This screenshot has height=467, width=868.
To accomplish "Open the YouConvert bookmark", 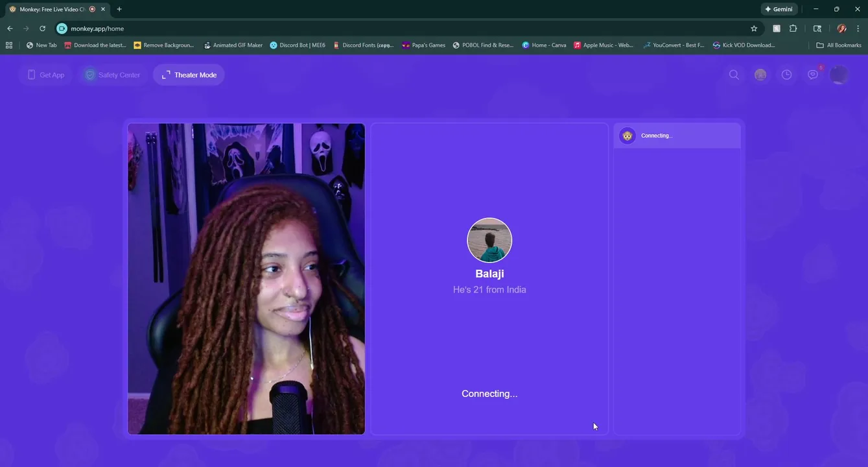I will pyautogui.click(x=674, y=45).
